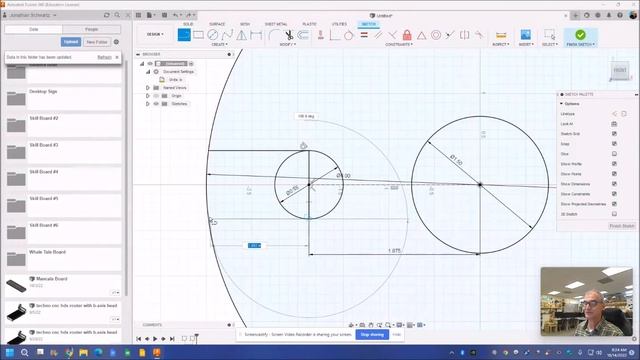640x360 pixels.
Task: Switch to the SHEET METAL tab
Action: tap(276, 24)
